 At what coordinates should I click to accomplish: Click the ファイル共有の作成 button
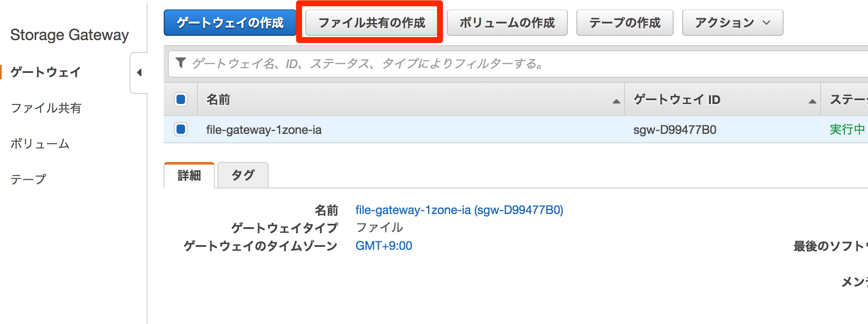(x=370, y=23)
